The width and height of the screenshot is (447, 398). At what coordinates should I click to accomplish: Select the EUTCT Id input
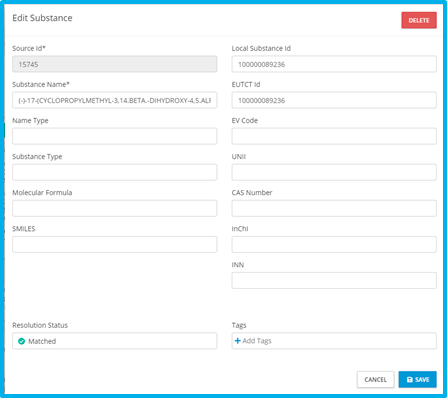point(334,100)
